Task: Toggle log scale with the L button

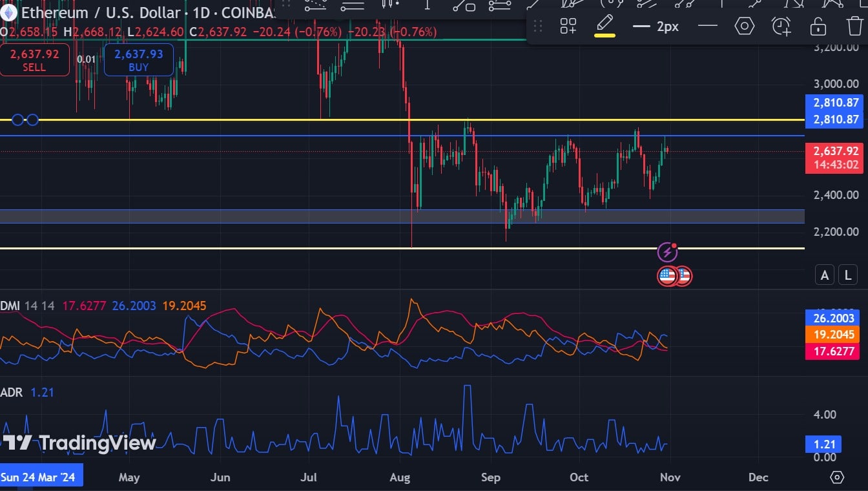Action: 847,275
